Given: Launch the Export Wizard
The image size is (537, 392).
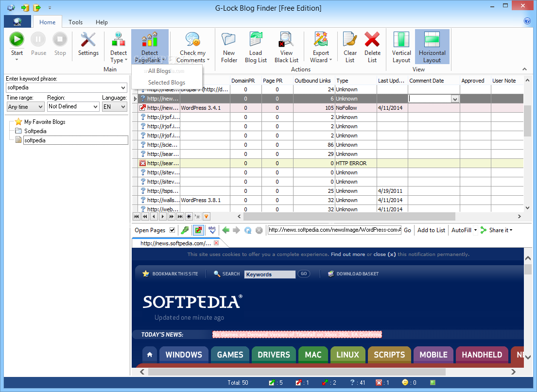Looking at the screenshot, I should coord(321,48).
